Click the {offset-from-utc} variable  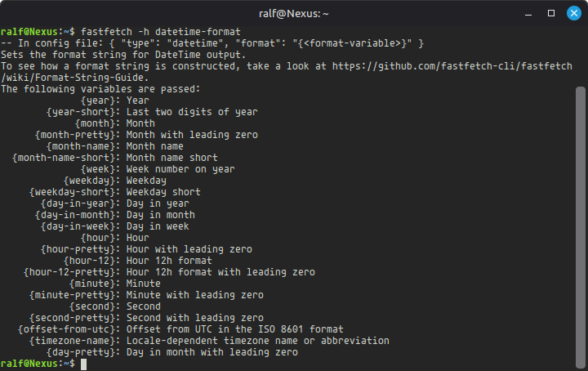66,329
